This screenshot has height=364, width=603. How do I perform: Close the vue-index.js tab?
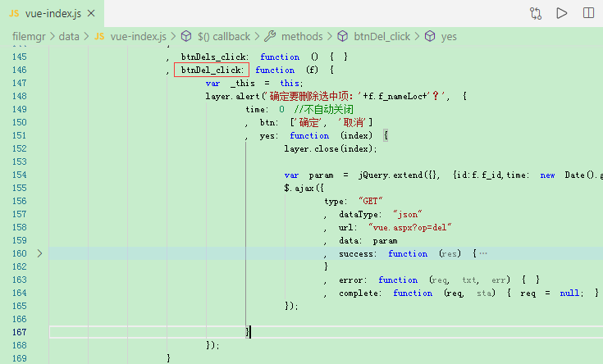(91, 13)
